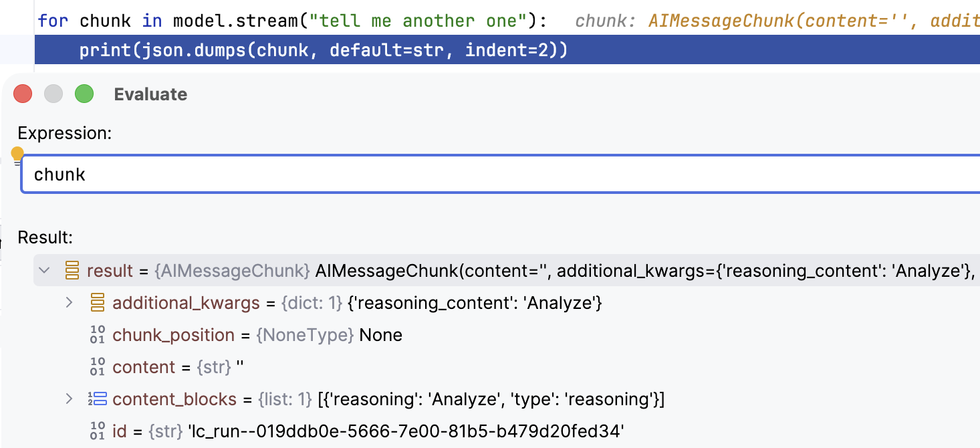This screenshot has height=448, width=980.
Task: Close the Evaluate dialog with the red button
Action: [23, 94]
